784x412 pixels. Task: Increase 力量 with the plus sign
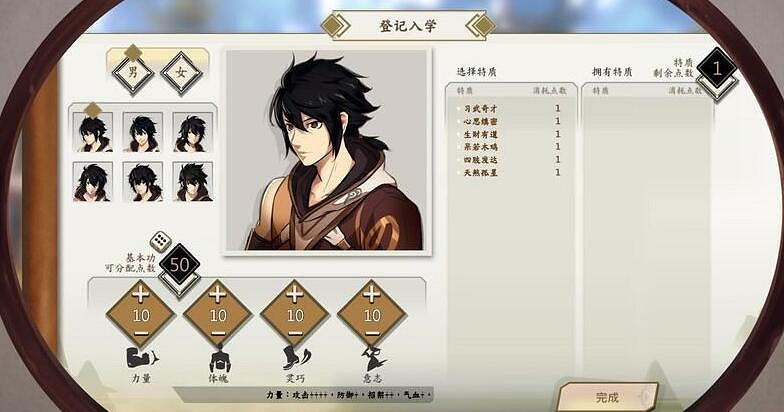pos(140,294)
